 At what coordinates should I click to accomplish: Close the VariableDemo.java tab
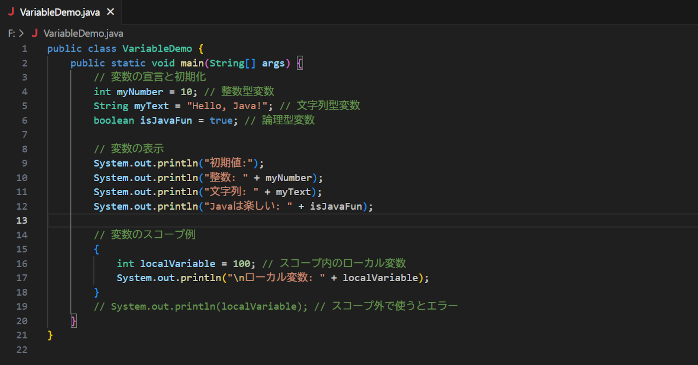click(x=110, y=12)
